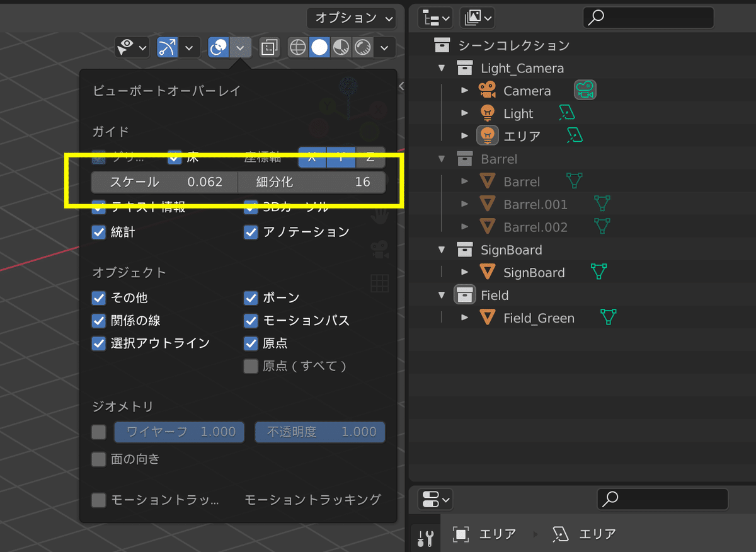Click the Field collection icon
756x552 pixels.
464,295
